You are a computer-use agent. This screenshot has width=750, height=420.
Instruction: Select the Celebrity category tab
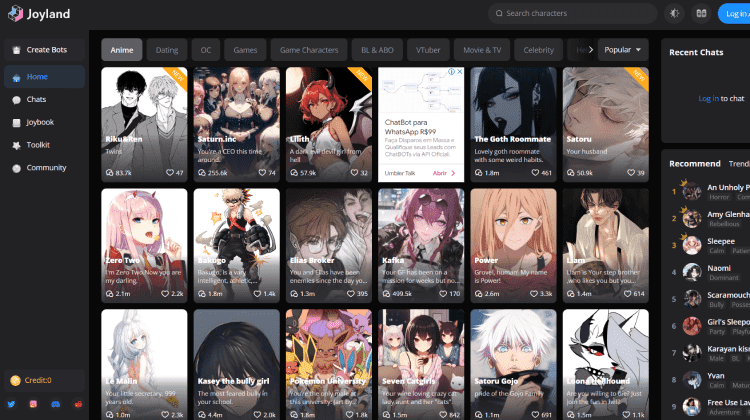click(x=539, y=50)
